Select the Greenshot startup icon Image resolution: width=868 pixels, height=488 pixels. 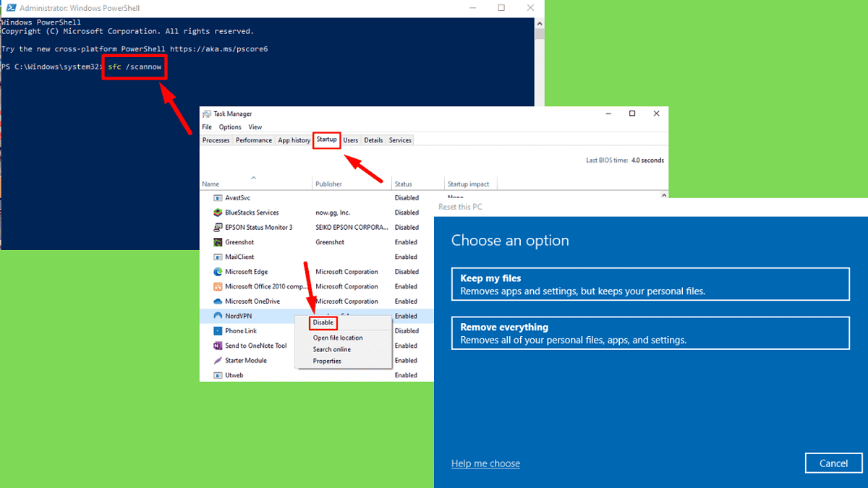(218, 242)
